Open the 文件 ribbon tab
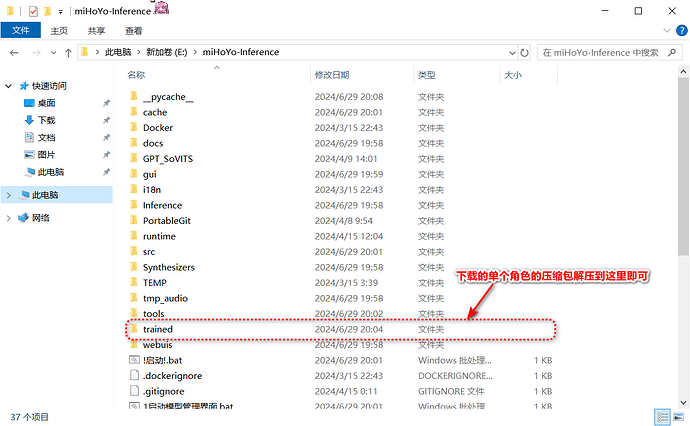690x426 pixels. (21, 30)
